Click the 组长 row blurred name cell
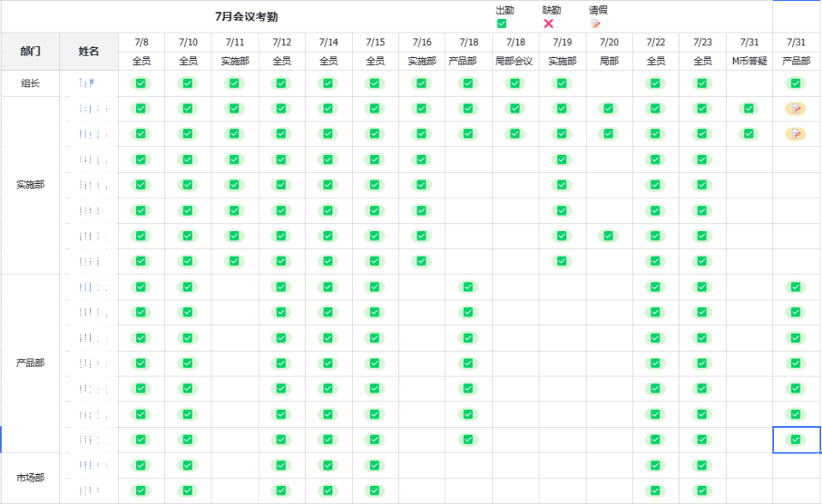 point(89,83)
